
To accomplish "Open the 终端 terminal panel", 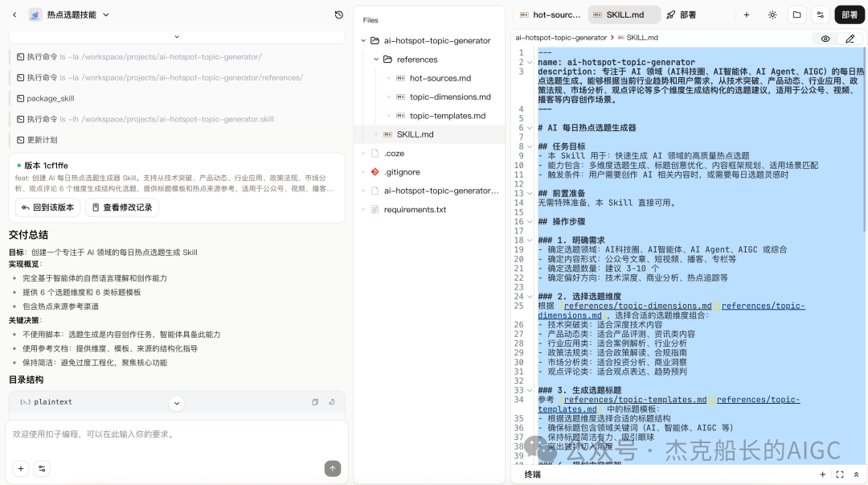I will pyautogui.click(x=532, y=475).
